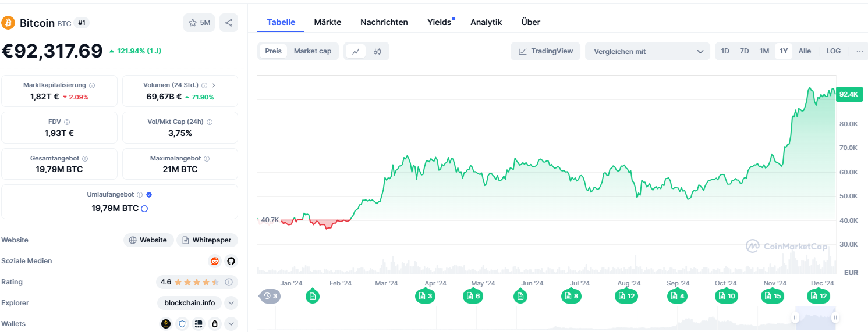Open the Binance wallet icon
The image size is (868, 332).
(166, 324)
